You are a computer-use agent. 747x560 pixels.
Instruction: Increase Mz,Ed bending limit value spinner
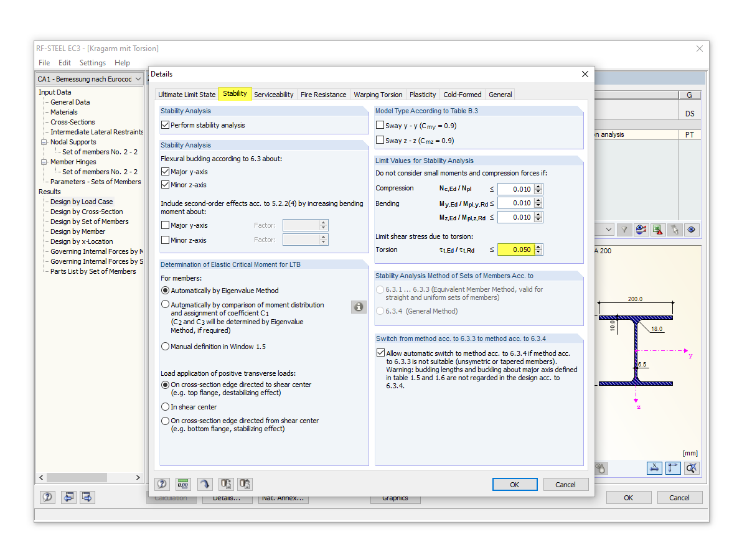pyautogui.click(x=538, y=215)
